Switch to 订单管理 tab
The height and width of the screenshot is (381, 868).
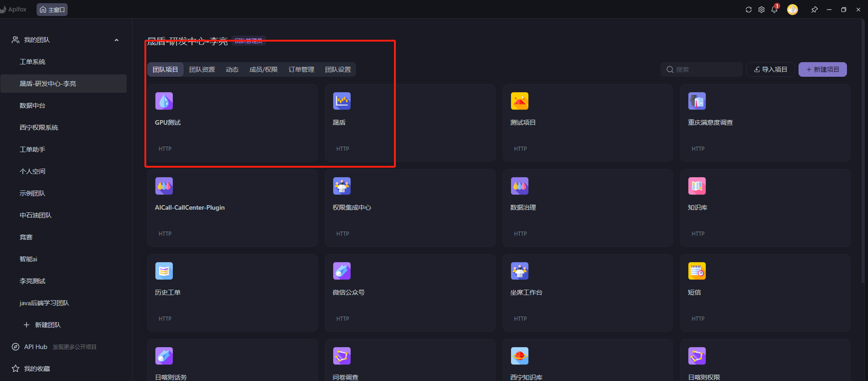click(x=301, y=69)
